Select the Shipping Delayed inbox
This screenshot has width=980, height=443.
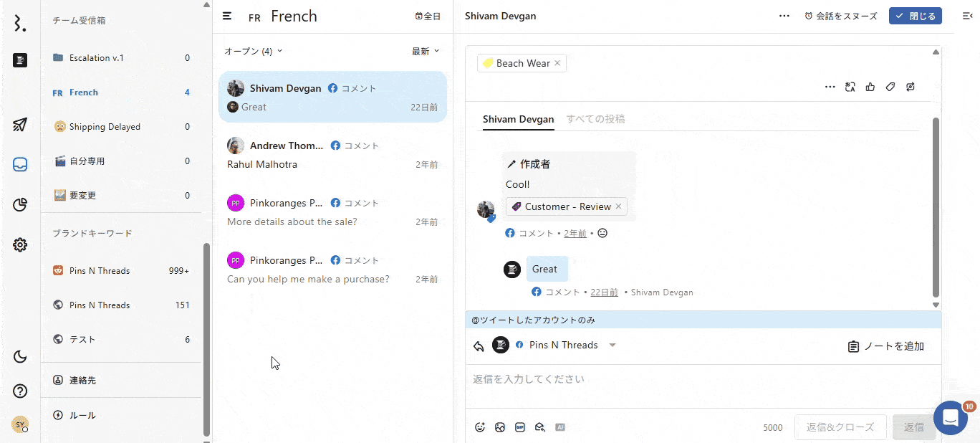(x=105, y=127)
